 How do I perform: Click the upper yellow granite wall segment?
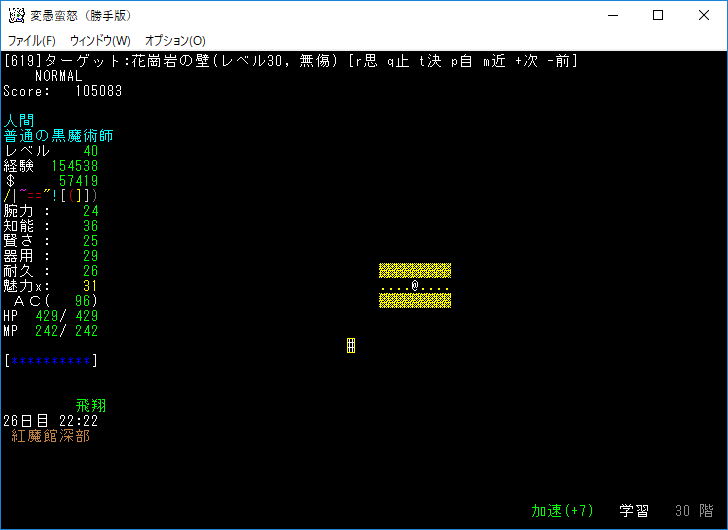[415, 271]
